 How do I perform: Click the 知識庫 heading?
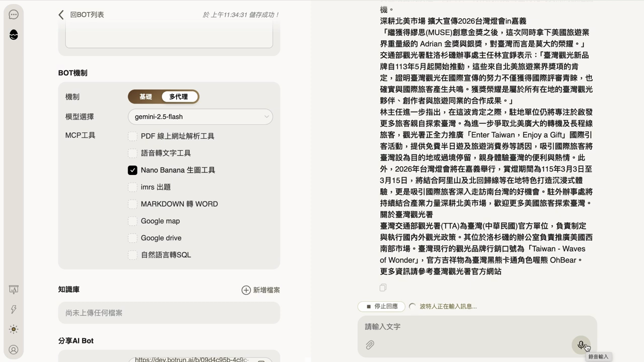pyautogui.click(x=69, y=290)
